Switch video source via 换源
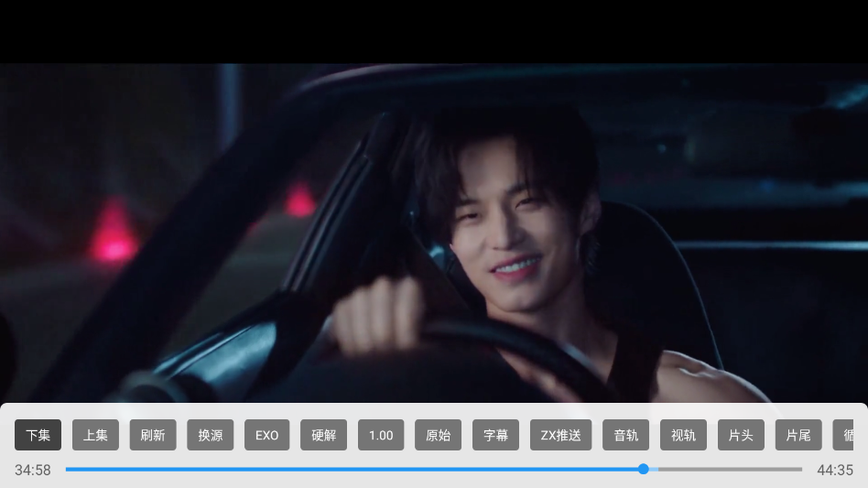Viewport: 868px width, 488px height. tap(211, 435)
